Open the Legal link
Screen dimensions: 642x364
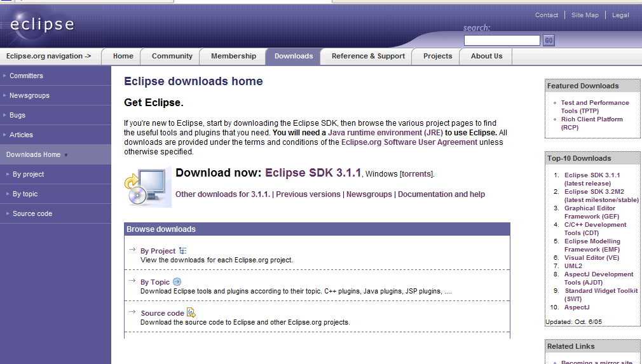coord(620,15)
